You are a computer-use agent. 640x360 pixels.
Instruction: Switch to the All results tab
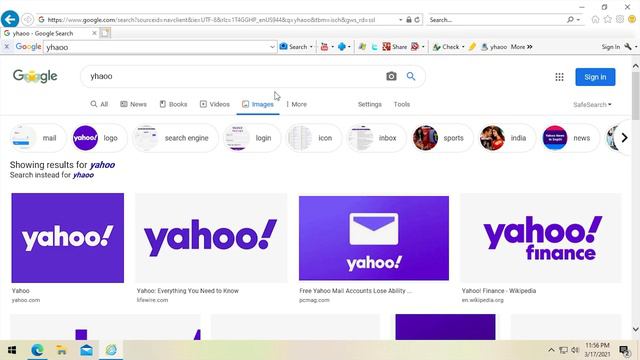tap(99, 104)
